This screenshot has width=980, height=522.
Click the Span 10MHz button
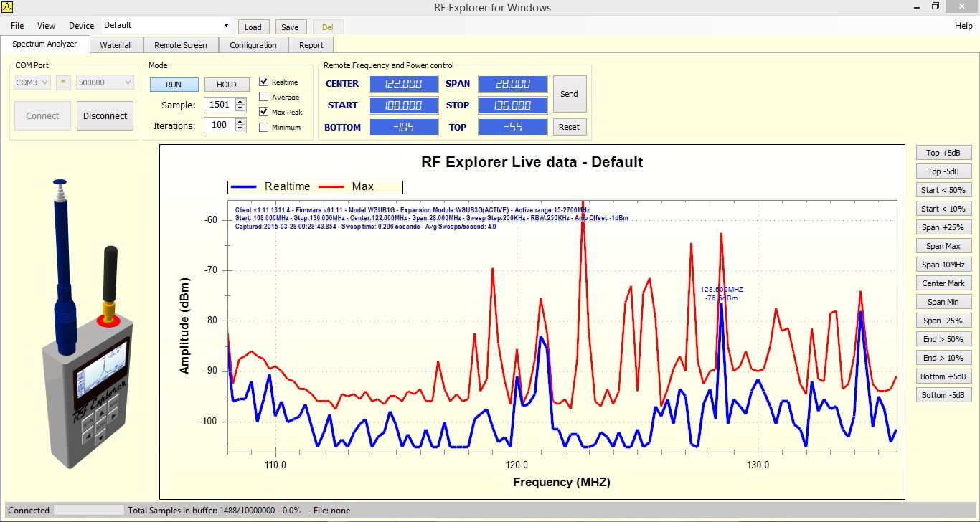(943, 265)
